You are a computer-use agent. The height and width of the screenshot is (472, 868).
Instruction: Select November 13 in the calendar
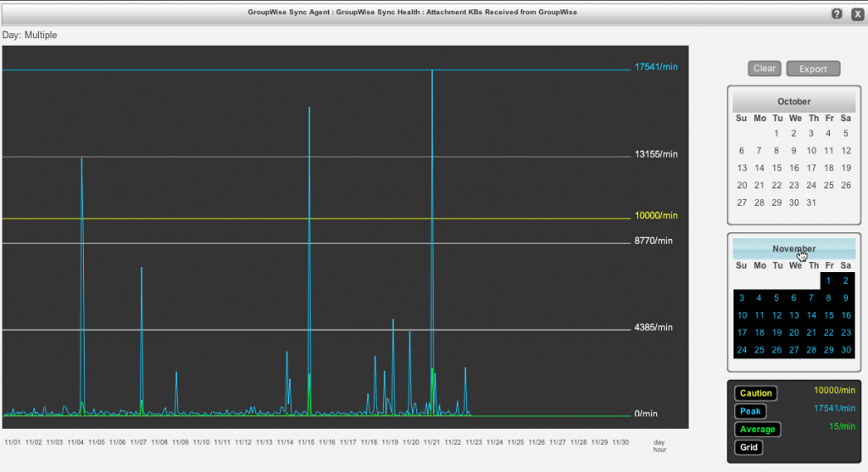coord(793,315)
